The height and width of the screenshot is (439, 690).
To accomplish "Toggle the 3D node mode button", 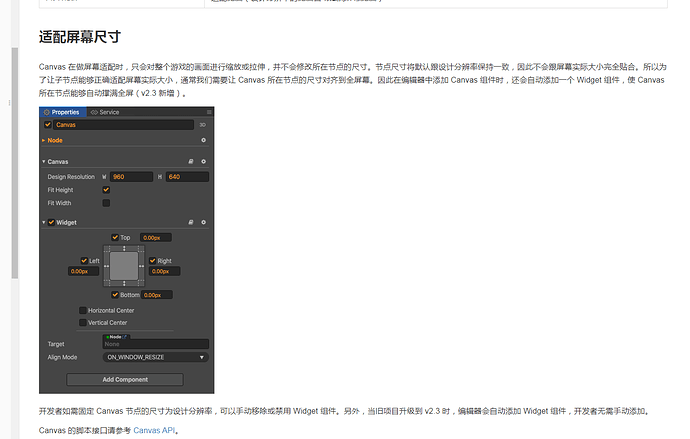I will click(202, 125).
